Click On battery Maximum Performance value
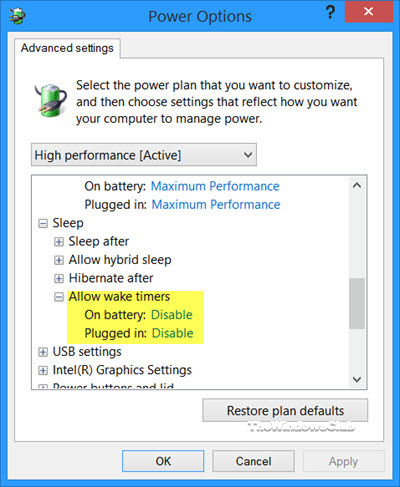Viewport: 400px width, 487px height. click(215, 186)
